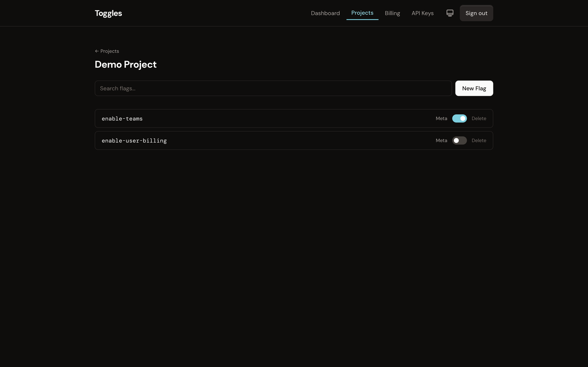This screenshot has height=367, width=588.
Task: Disable the enable-teams flag
Action: point(459,118)
